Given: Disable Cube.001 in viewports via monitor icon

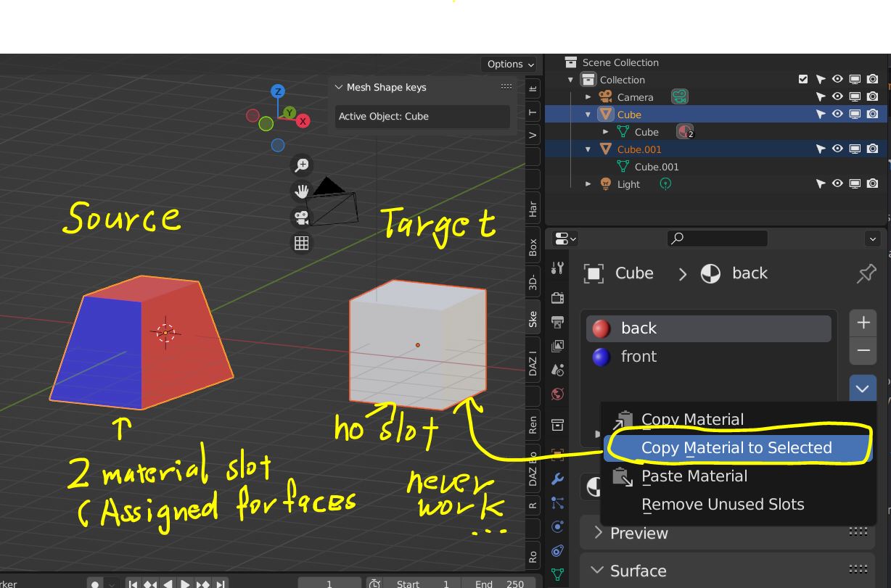Looking at the screenshot, I should pos(855,149).
